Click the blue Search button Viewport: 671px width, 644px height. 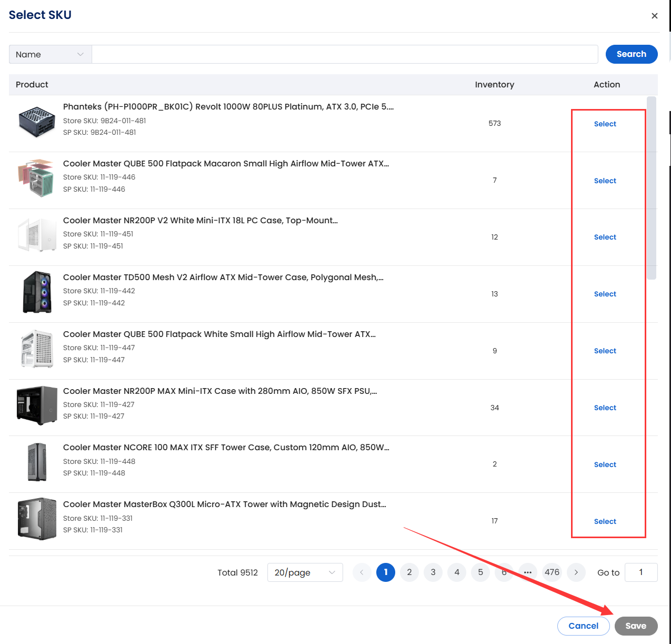pos(632,54)
